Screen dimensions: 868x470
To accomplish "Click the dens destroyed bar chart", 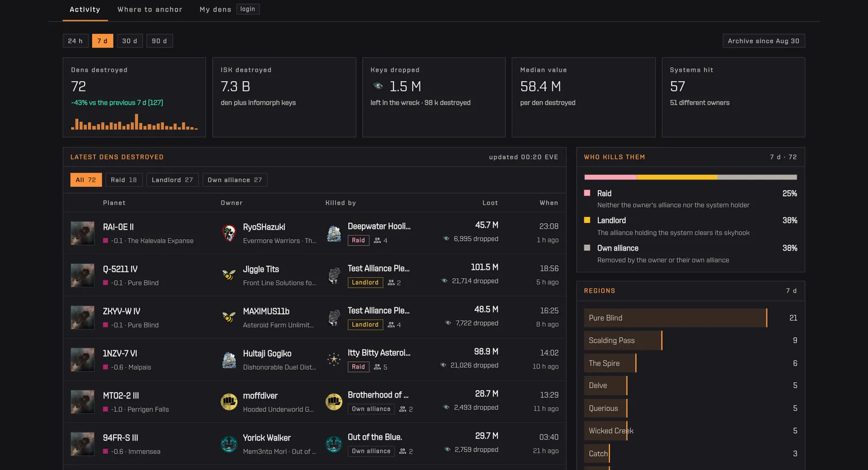I will [134, 122].
